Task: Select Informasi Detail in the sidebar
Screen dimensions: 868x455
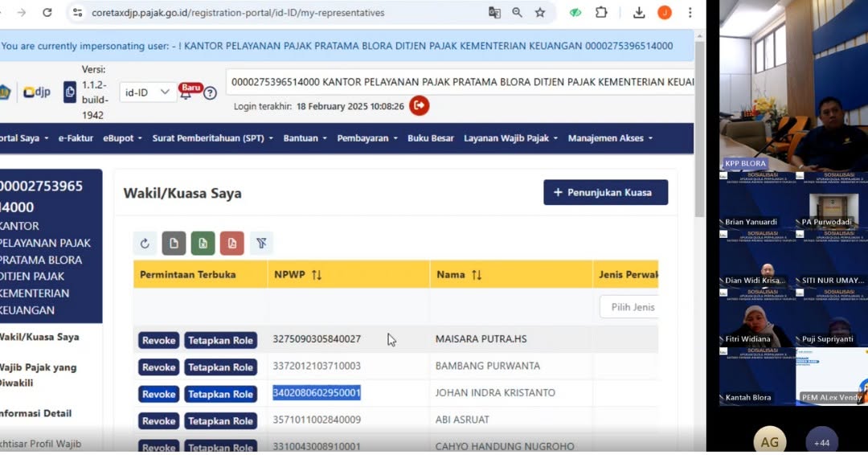Action: [36, 413]
